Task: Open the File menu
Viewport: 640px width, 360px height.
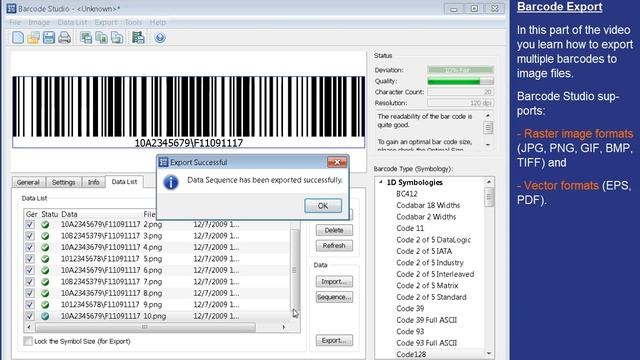Action: 15,22
